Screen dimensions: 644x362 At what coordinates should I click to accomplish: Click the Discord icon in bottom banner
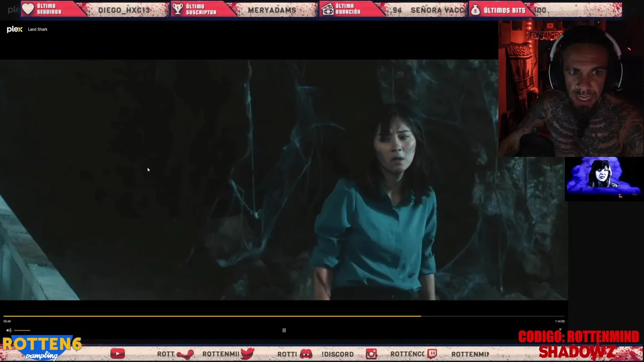tap(306, 354)
